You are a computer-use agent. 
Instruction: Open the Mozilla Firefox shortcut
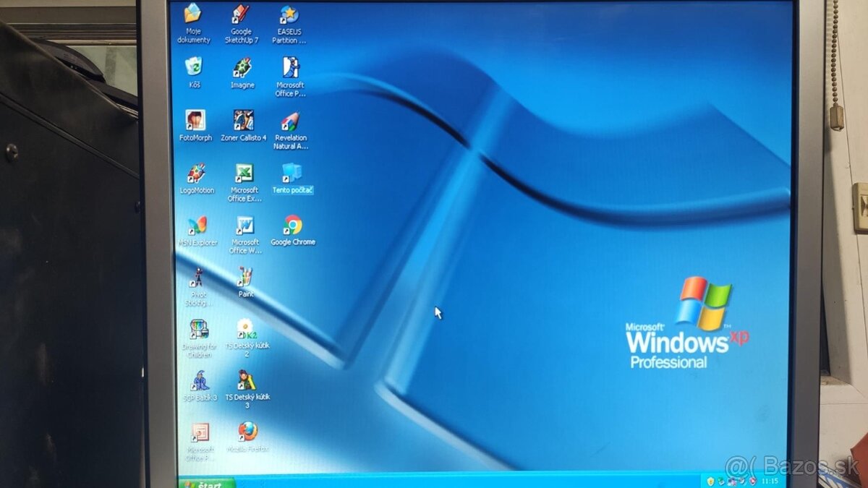coord(247,432)
